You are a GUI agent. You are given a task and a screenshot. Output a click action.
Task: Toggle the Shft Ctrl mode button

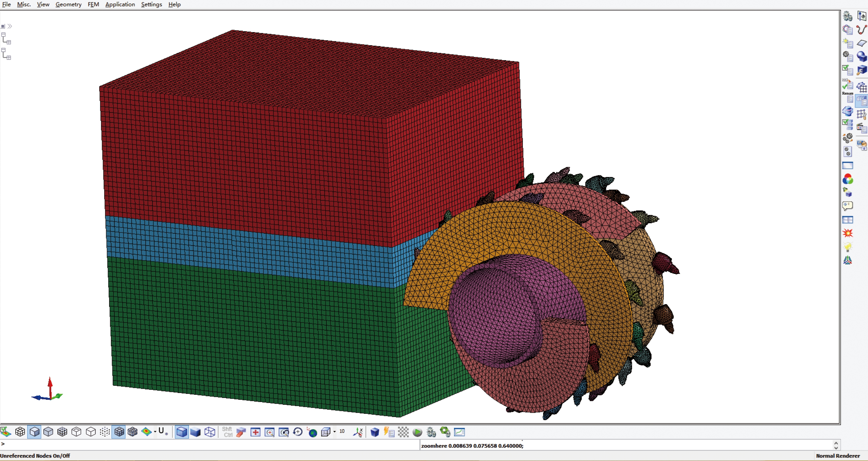(x=227, y=432)
